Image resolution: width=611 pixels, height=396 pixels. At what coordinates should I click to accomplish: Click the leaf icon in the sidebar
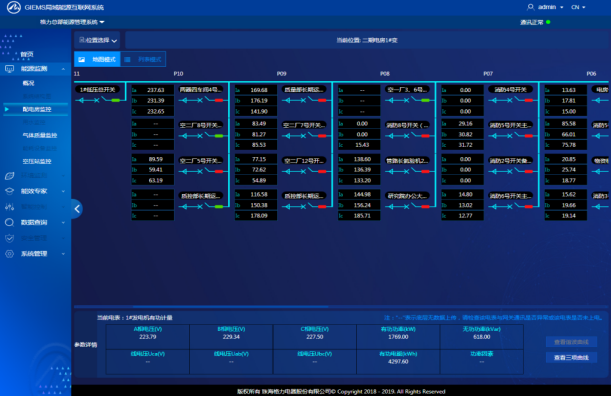tap(9, 176)
